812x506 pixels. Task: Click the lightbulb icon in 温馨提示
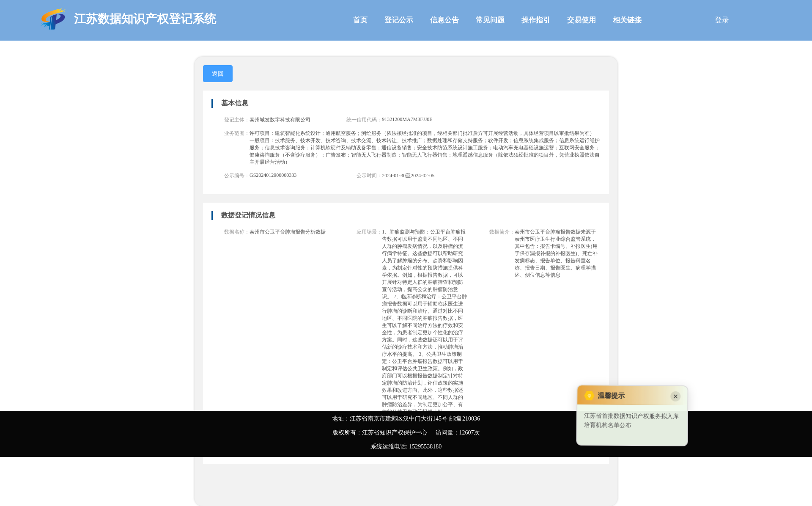(589, 396)
